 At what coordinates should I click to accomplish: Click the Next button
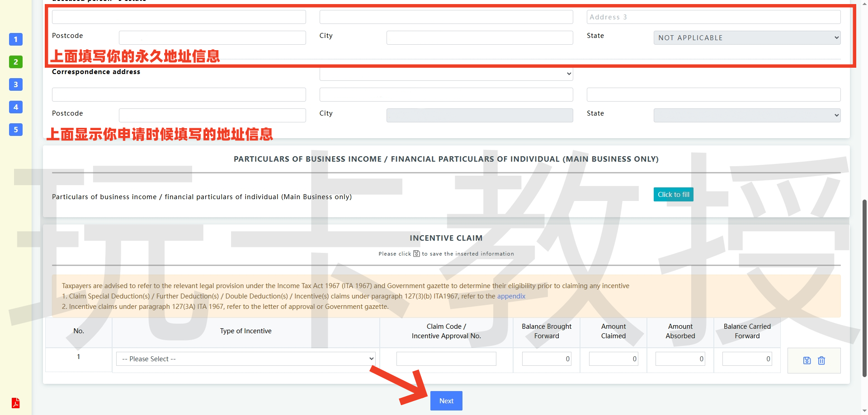coord(446,401)
